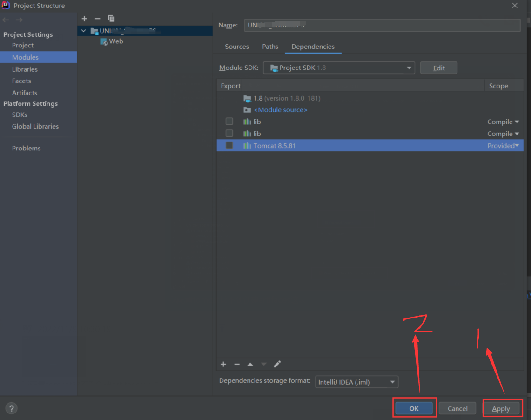531x420 pixels.
Task: Select the Web facet icon
Action: pos(104,41)
